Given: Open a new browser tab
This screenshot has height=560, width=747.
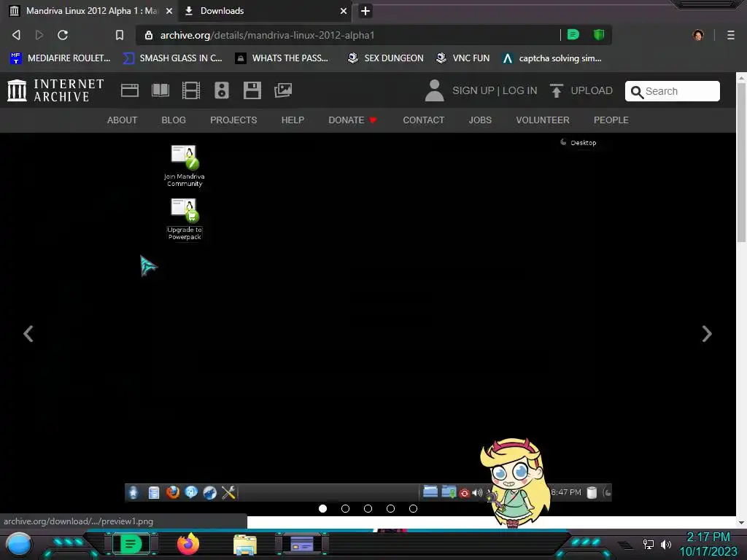Looking at the screenshot, I should pyautogui.click(x=365, y=10).
